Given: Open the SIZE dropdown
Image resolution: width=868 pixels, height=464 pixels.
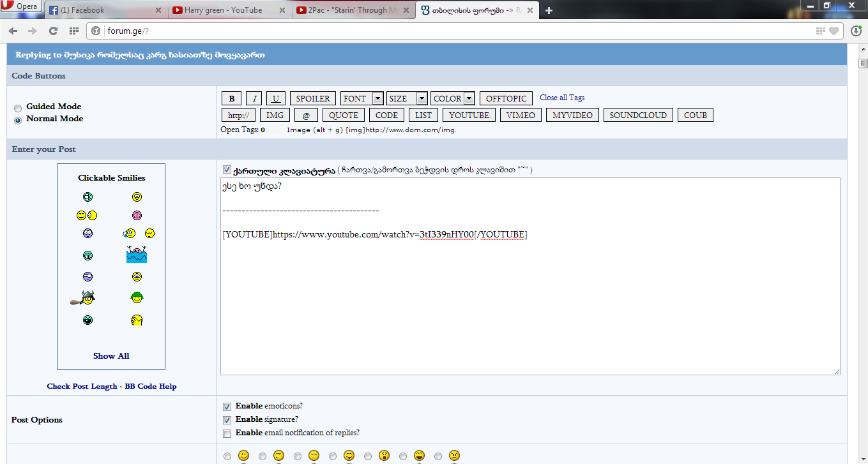Looking at the screenshot, I should 407,99.
